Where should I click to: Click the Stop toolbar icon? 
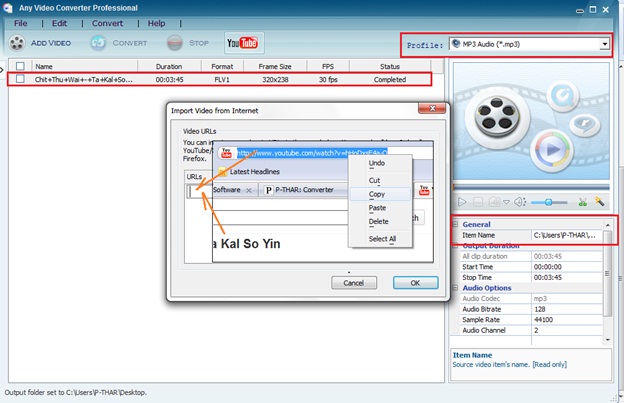click(x=175, y=43)
